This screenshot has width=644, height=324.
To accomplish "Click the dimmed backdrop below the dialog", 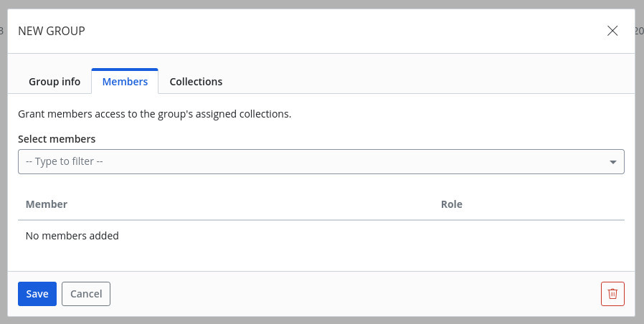I will pos(321,320).
